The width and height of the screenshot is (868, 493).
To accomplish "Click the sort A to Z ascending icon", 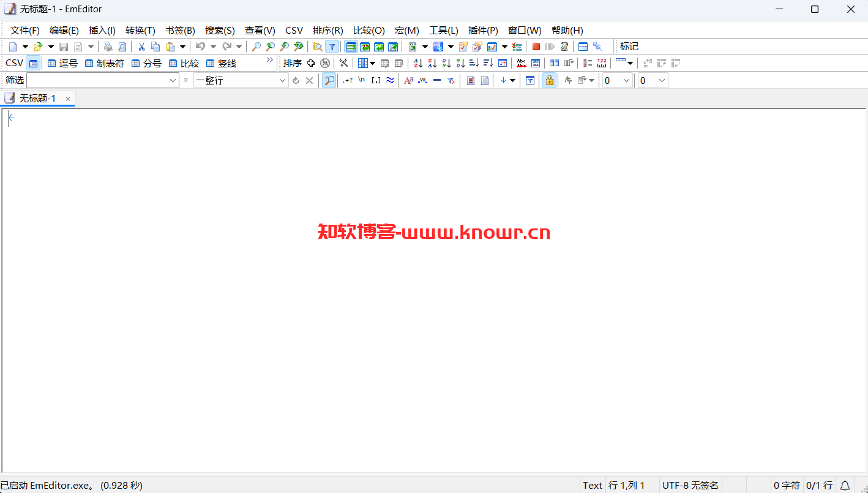I will (418, 63).
